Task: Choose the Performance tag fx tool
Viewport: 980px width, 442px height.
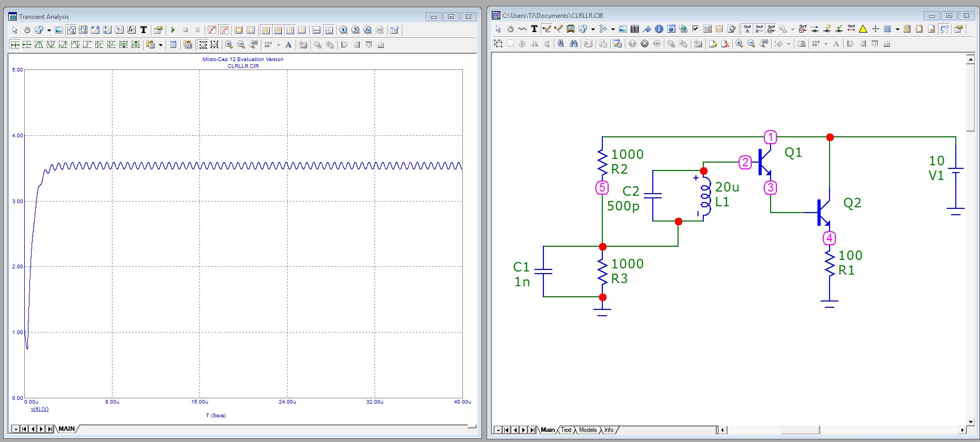Action: [132, 30]
